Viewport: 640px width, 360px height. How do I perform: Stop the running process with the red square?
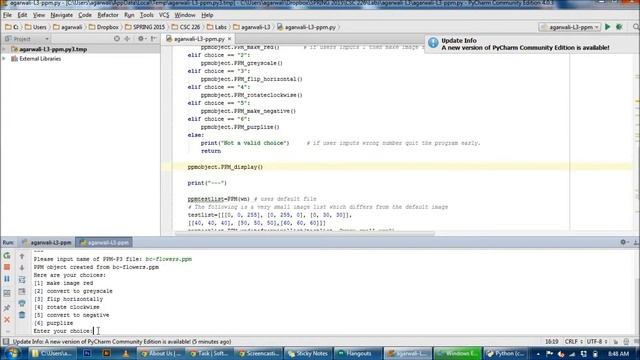7,267
